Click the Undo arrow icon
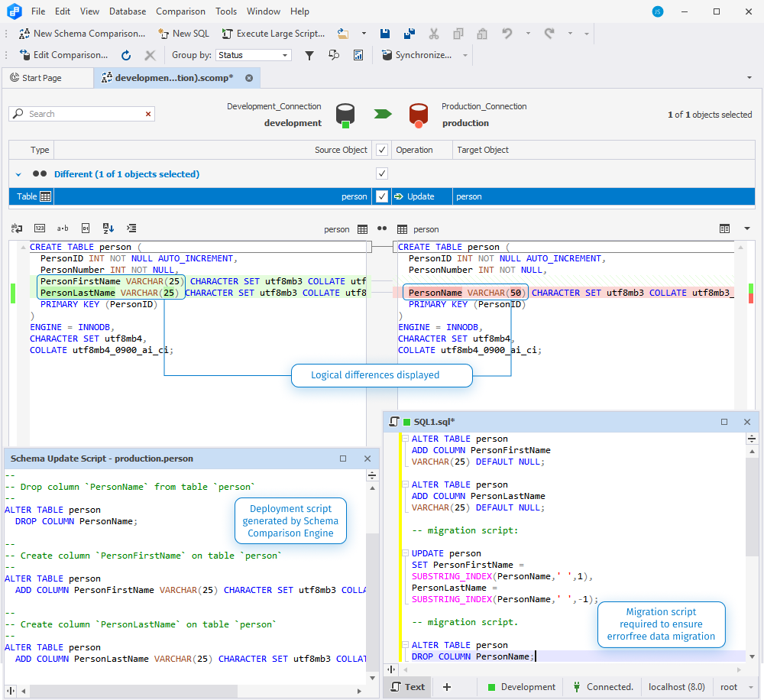This screenshot has width=764, height=700. pos(507,34)
